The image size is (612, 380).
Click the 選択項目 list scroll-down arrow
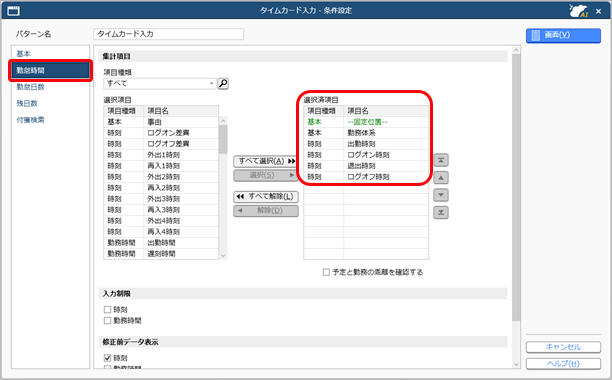[223, 256]
